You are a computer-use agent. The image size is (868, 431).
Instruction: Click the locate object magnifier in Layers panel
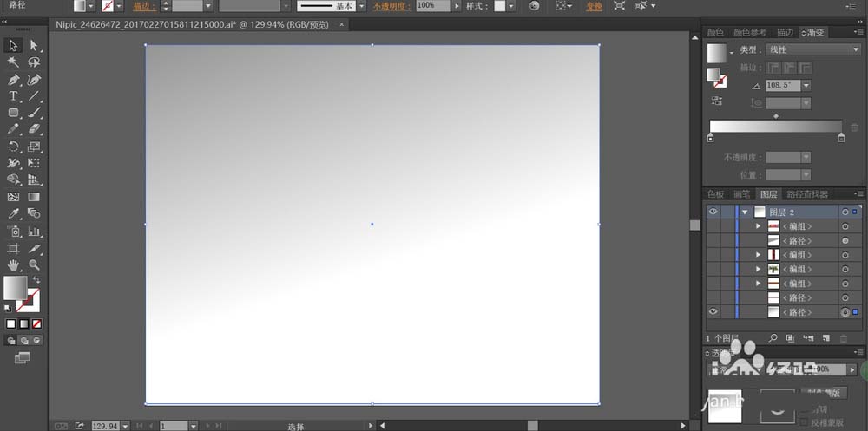(773, 337)
